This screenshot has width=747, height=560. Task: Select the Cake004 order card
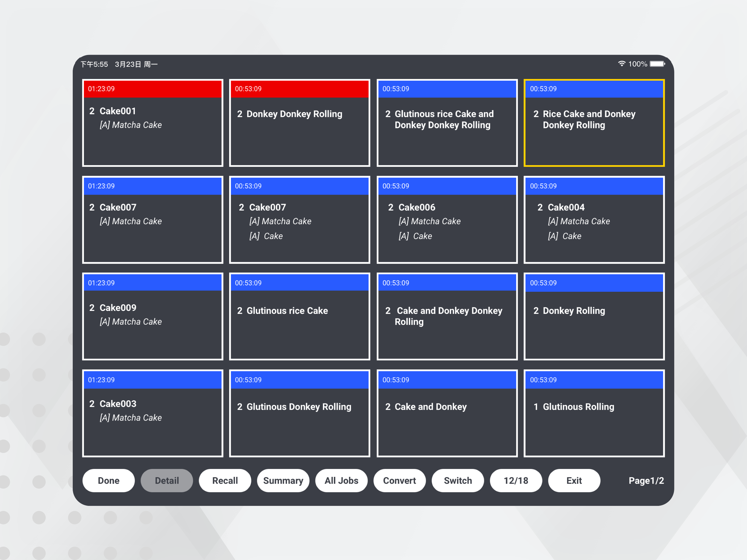pyautogui.click(x=594, y=220)
